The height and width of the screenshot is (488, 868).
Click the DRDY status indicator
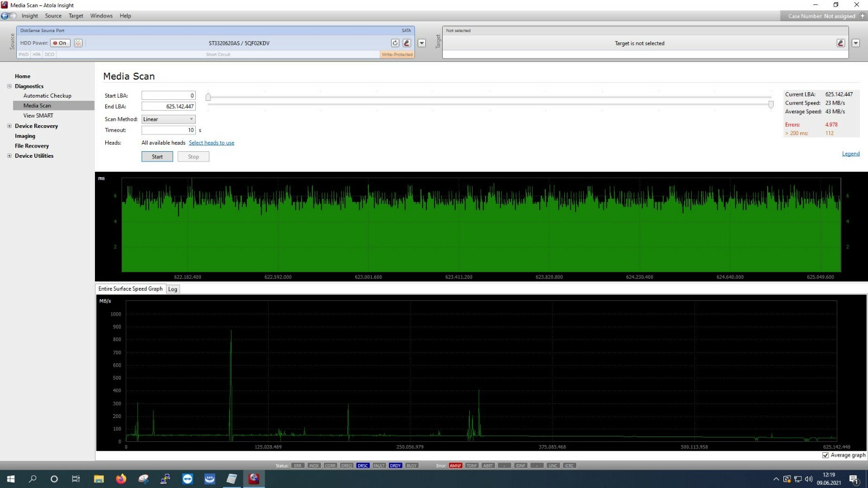[395, 466]
